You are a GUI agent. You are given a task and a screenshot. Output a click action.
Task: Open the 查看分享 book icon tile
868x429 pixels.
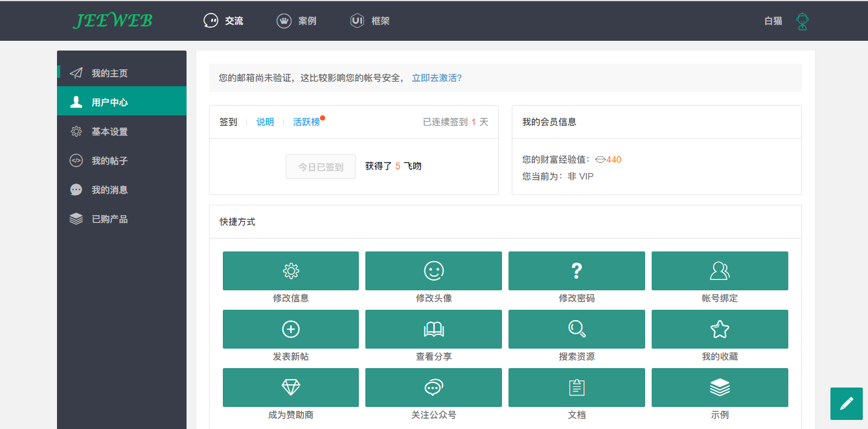(x=433, y=329)
